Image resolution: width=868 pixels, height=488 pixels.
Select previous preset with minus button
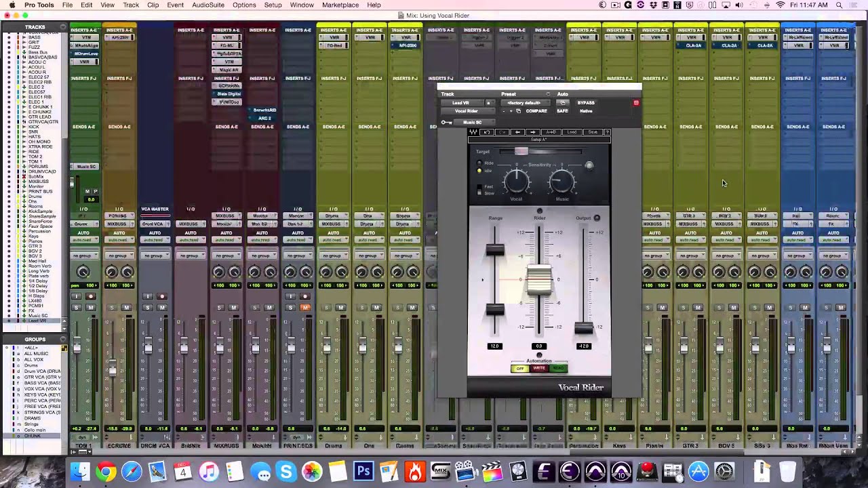(504, 111)
